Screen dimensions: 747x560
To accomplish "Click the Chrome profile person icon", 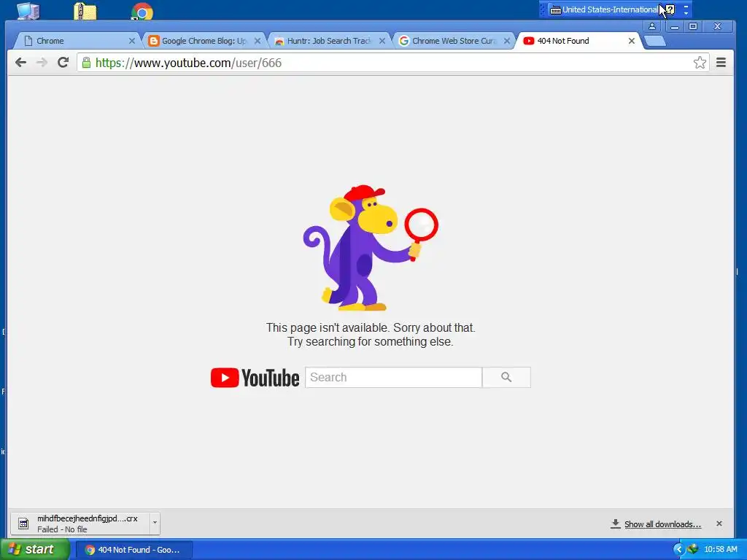I will click(652, 27).
